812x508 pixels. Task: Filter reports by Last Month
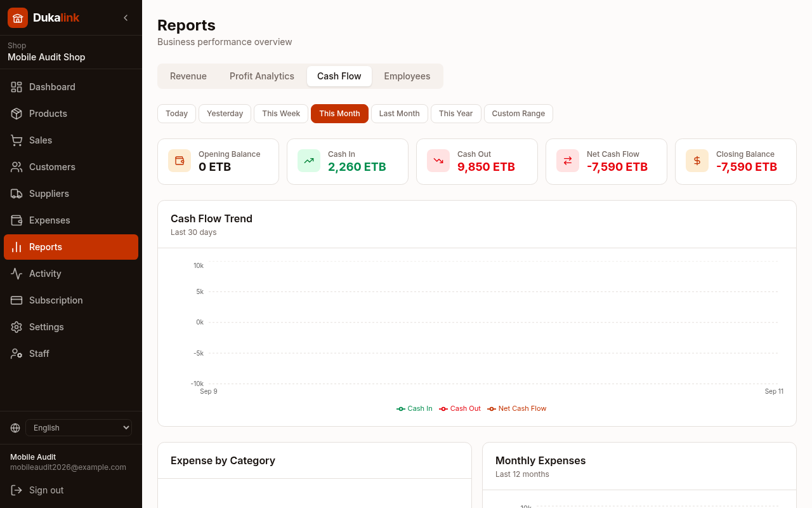(x=400, y=114)
